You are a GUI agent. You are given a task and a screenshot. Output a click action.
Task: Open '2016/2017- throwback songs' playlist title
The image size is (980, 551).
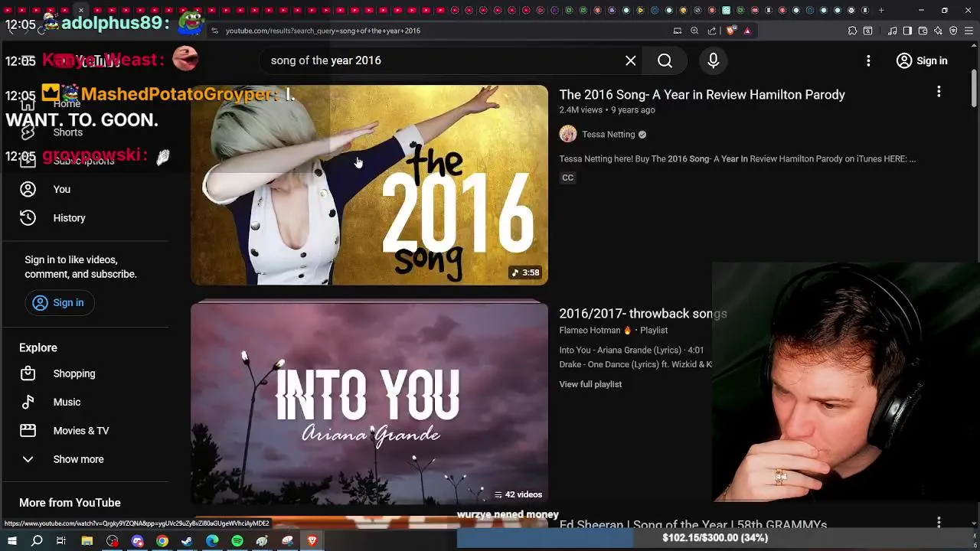pos(643,314)
